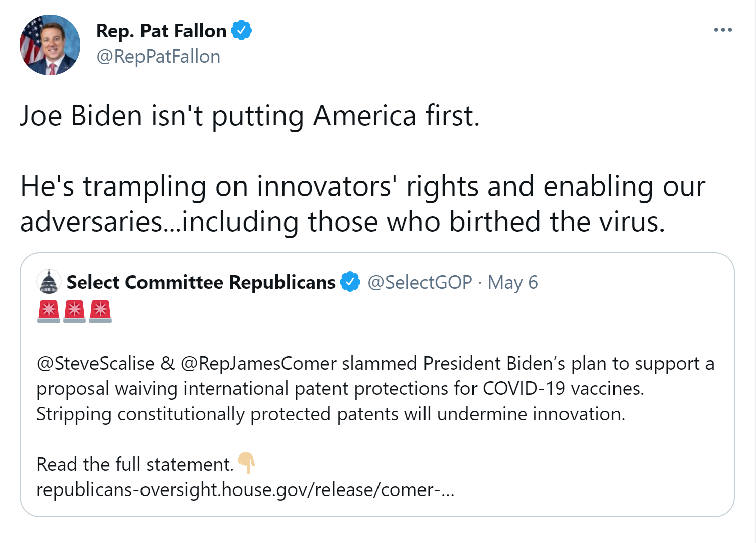This screenshot has width=756, height=543.
Task: Click the Select Committee Republicans capitol avatar
Action: 49,282
